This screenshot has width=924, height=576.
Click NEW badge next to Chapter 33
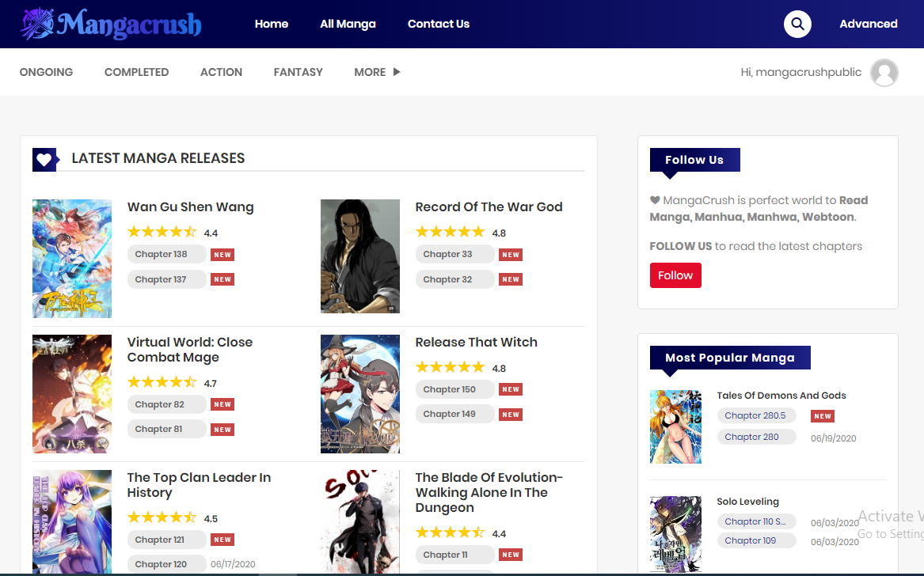tap(511, 255)
